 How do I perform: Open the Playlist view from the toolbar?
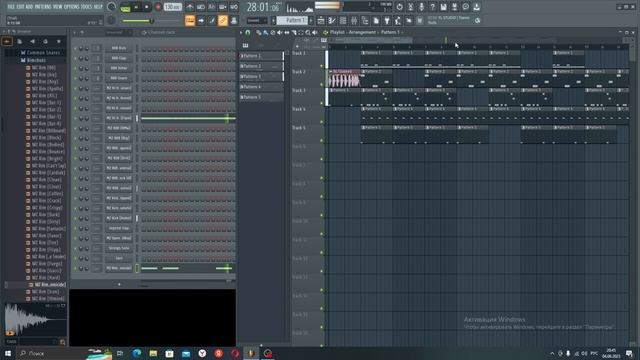point(321,20)
